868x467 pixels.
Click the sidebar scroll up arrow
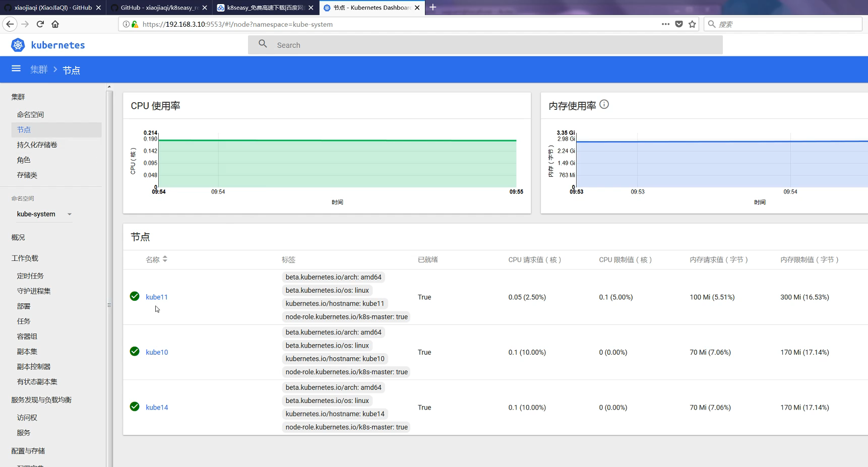[x=109, y=87]
